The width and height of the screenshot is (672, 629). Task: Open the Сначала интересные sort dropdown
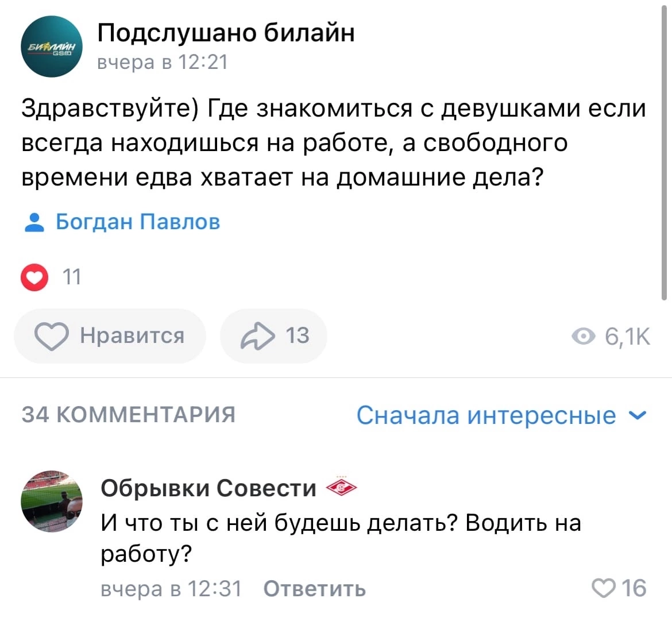coord(486,415)
